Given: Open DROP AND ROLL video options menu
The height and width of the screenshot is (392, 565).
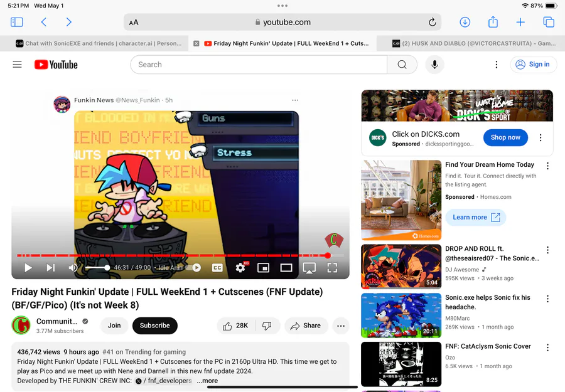Looking at the screenshot, I should (547, 250).
